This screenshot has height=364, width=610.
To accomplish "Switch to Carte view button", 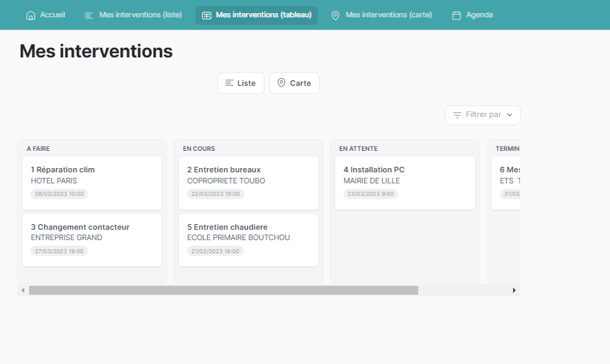I will (294, 83).
